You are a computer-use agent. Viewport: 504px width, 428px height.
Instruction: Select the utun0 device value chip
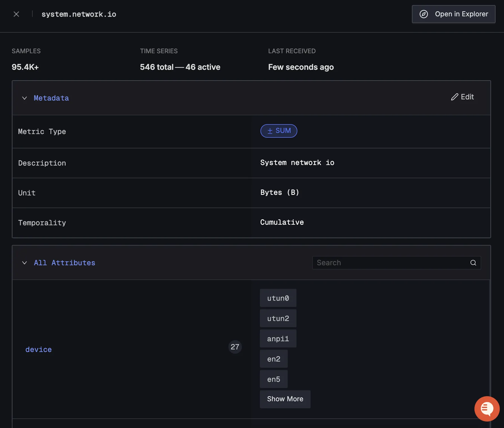click(x=278, y=298)
